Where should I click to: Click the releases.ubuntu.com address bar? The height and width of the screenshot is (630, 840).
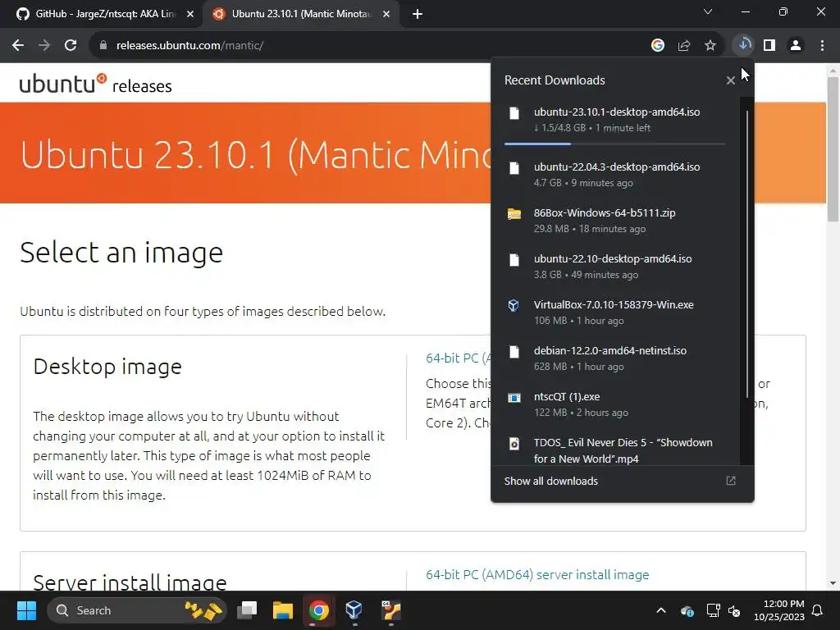(370, 46)
